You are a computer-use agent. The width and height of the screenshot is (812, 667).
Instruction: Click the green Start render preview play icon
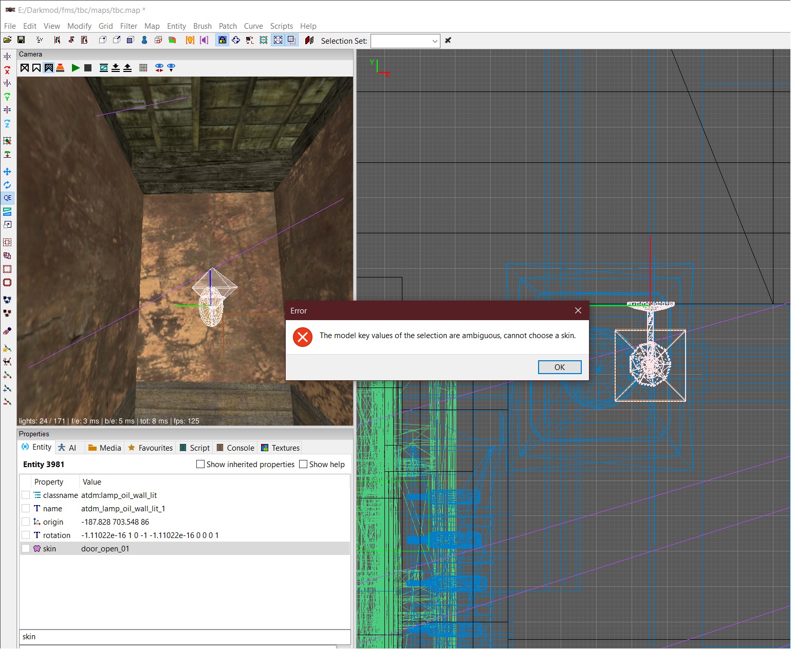click(x=76, y=68)
